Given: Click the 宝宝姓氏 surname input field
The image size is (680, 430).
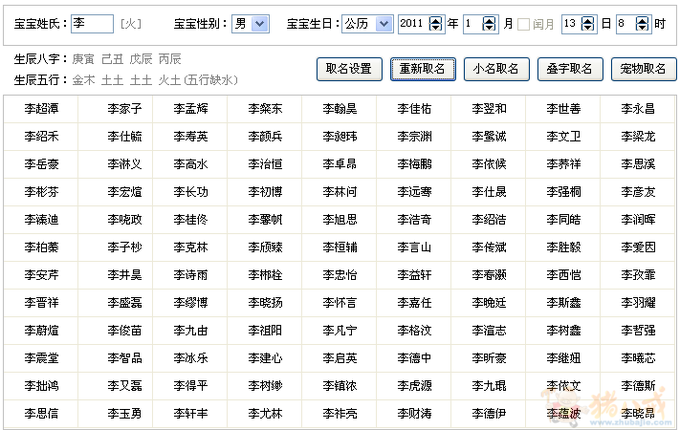Looking at the screenshot, I should [92, 23].
